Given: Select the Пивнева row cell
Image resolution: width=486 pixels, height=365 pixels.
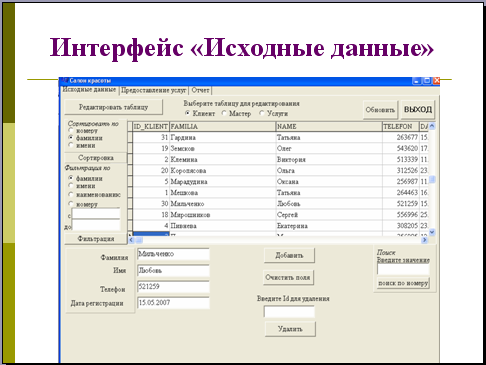Looking at the screenshot, I should click(223, 226).
